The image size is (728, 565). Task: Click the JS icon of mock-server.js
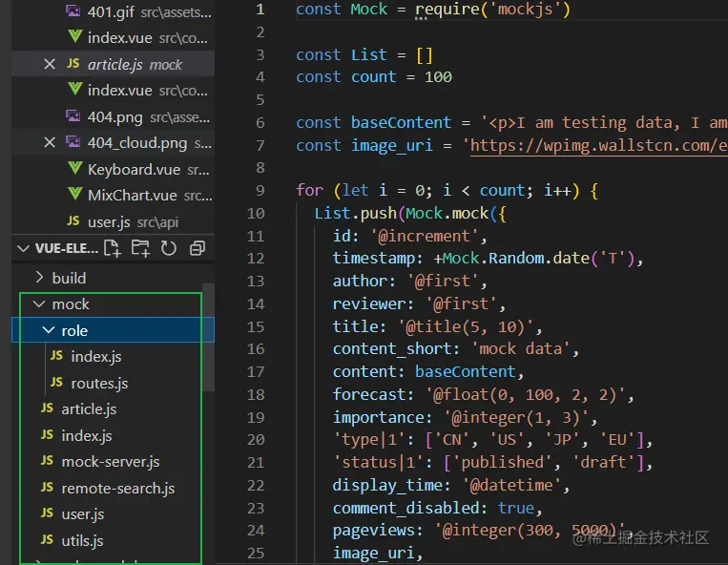pos(47,461)
